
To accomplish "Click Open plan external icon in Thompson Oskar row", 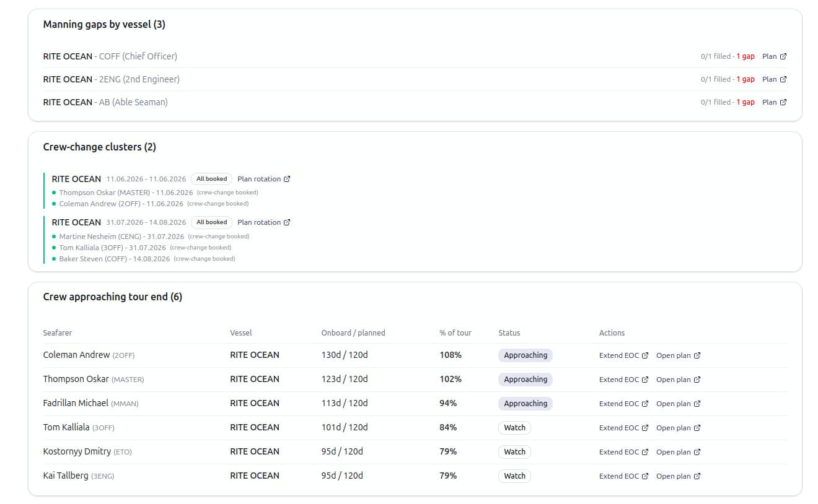I will (697, 380).
